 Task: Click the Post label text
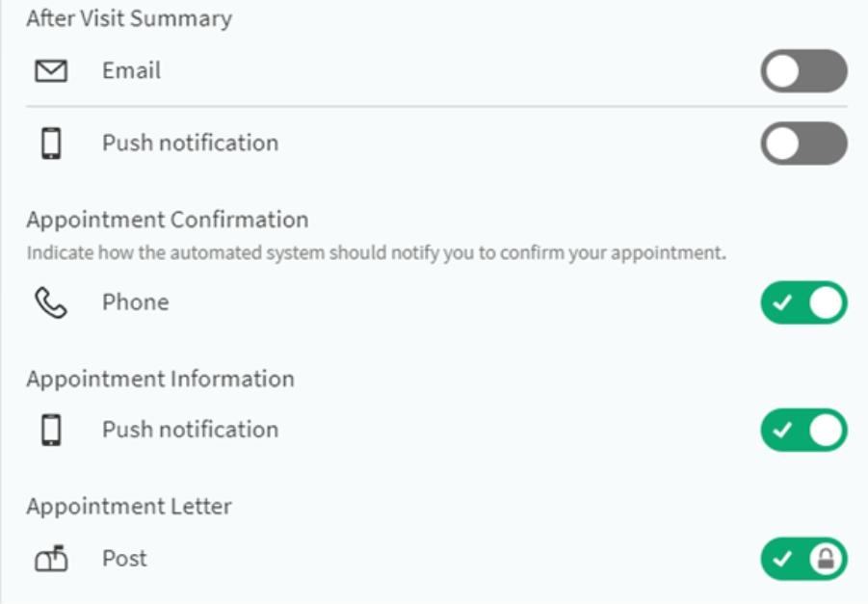124,558
